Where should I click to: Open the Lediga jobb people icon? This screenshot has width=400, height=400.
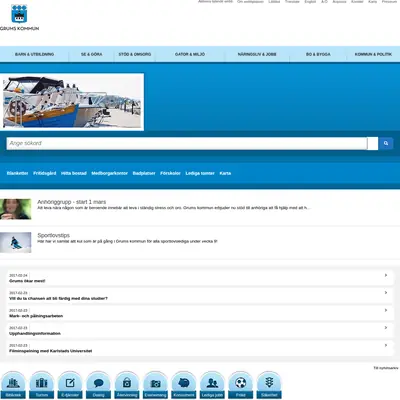click(212, 385)
